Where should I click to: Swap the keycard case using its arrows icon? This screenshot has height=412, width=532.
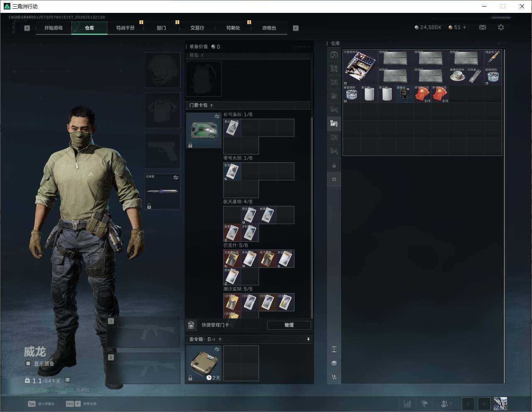tap(217, 117)
